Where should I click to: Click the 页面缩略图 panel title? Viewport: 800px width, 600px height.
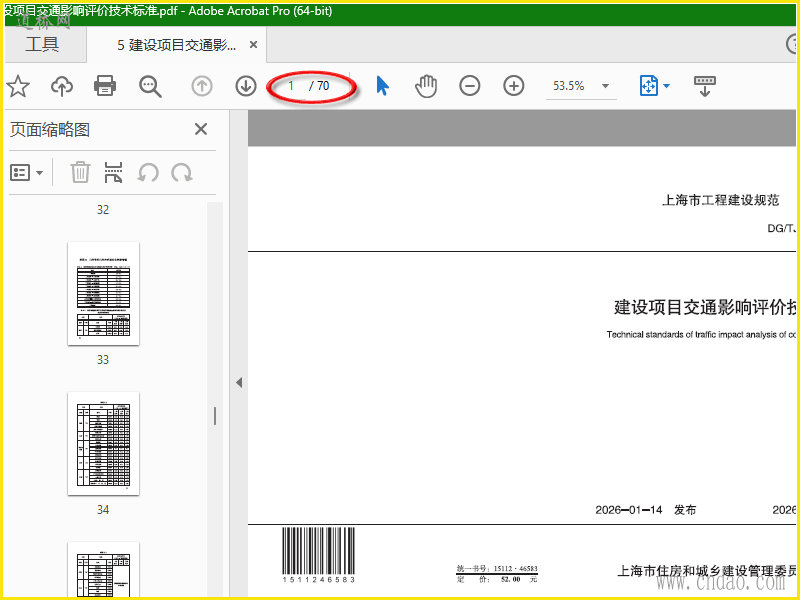(50, 130)
